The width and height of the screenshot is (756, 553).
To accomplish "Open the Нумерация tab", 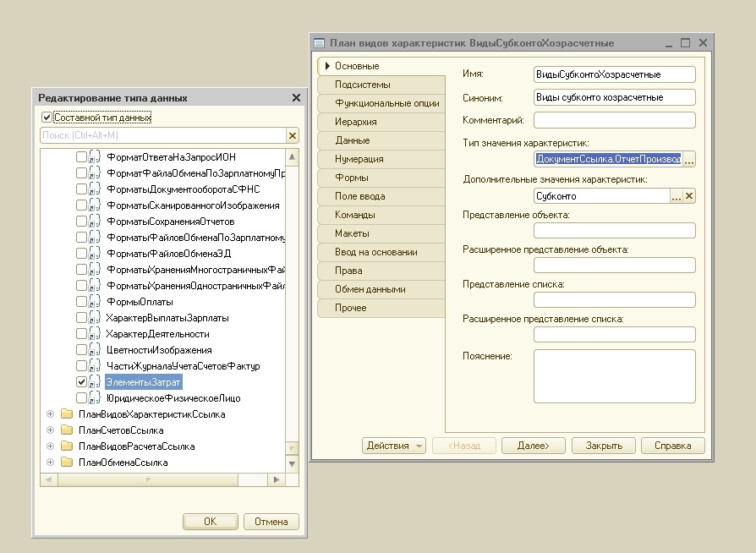I will pyautogui.click(x=381, y=159).
